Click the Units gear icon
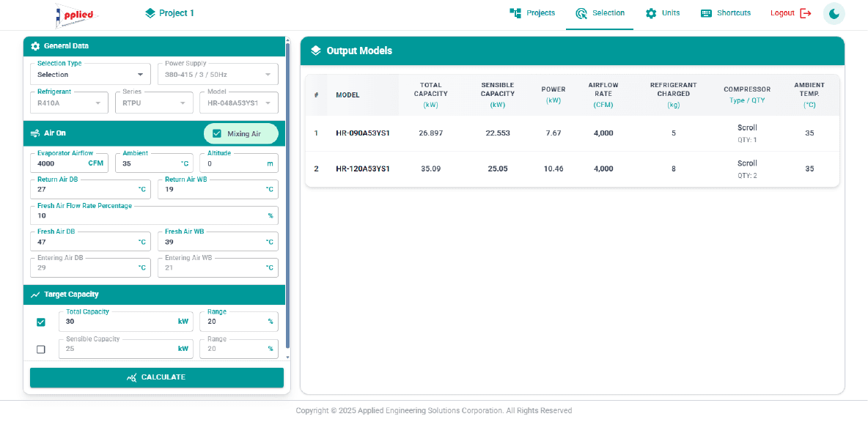The image size is (868, 422). click(x=651, y=13)
